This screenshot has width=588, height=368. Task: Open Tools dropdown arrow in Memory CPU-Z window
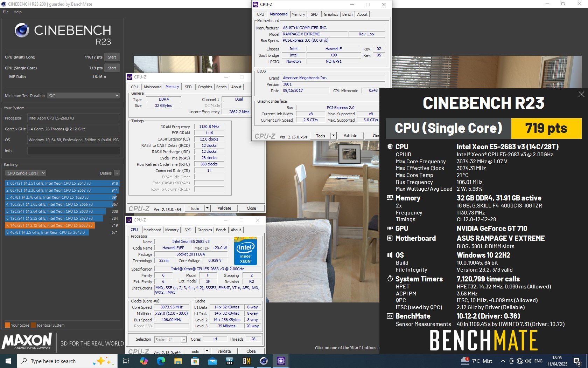pos(207,208)
